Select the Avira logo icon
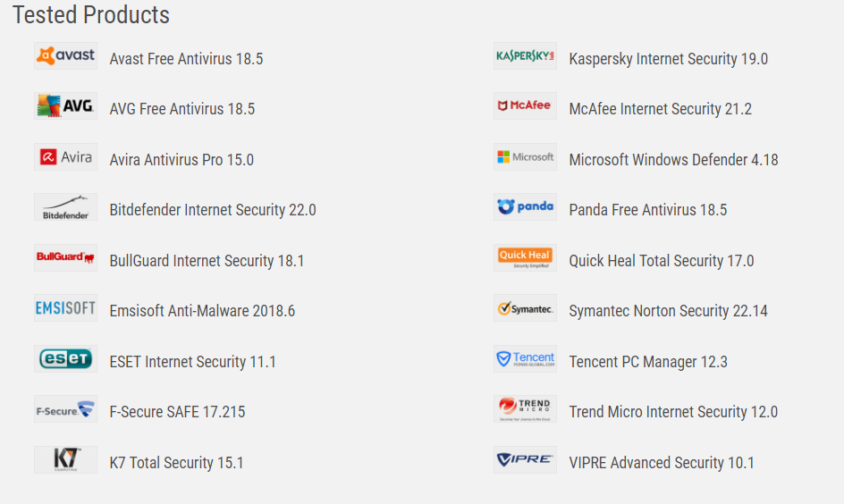Viewport: 844px width, 504px height. click(x=65, y=157)
